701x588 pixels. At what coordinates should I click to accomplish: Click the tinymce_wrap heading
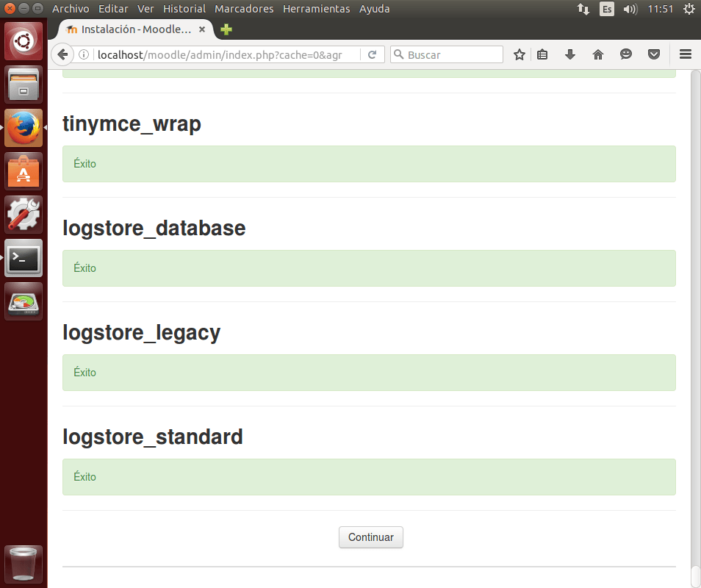(132, 124)
